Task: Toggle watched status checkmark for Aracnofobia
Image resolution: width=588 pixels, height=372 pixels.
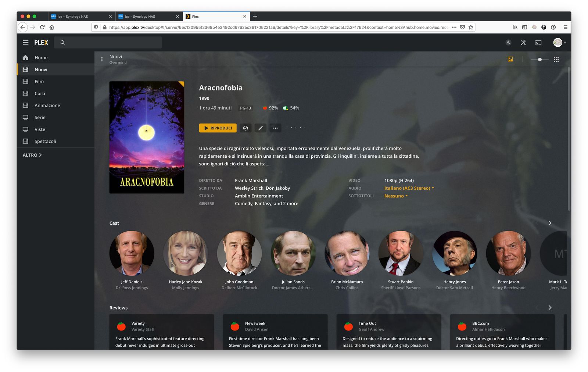Action: point(245,128)
